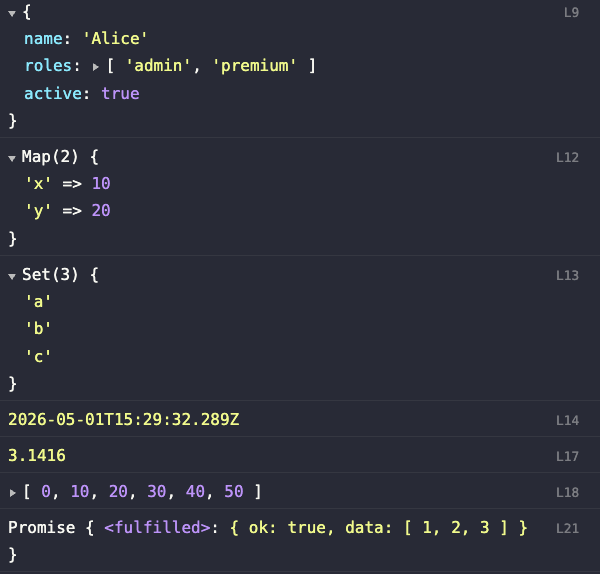
Task: Select the Map value 10
Action: tap(101, 184)
